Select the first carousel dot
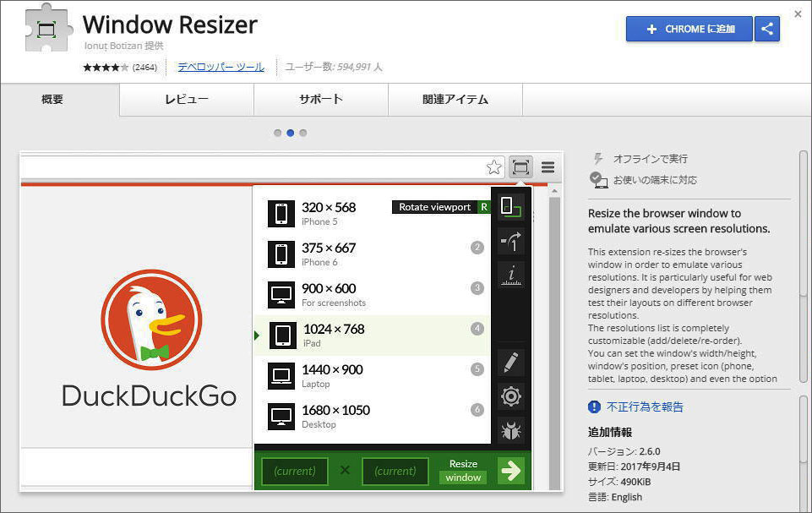 [x=277, y=133]
